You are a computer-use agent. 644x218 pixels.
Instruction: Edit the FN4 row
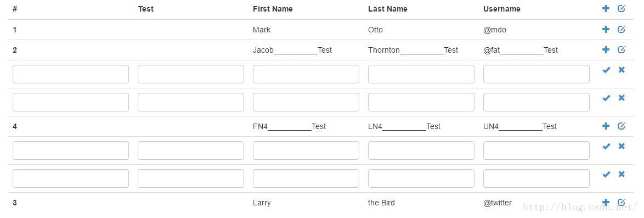622,126
